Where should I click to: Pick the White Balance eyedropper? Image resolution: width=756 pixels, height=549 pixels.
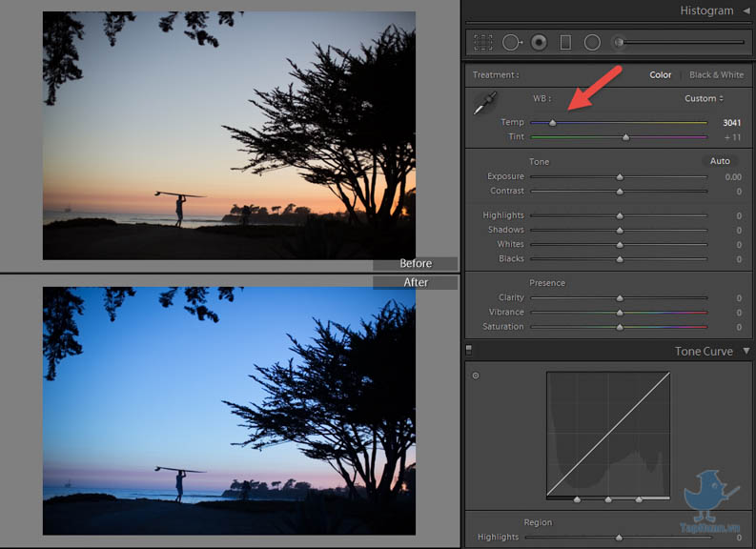click(x=485, y=104)
